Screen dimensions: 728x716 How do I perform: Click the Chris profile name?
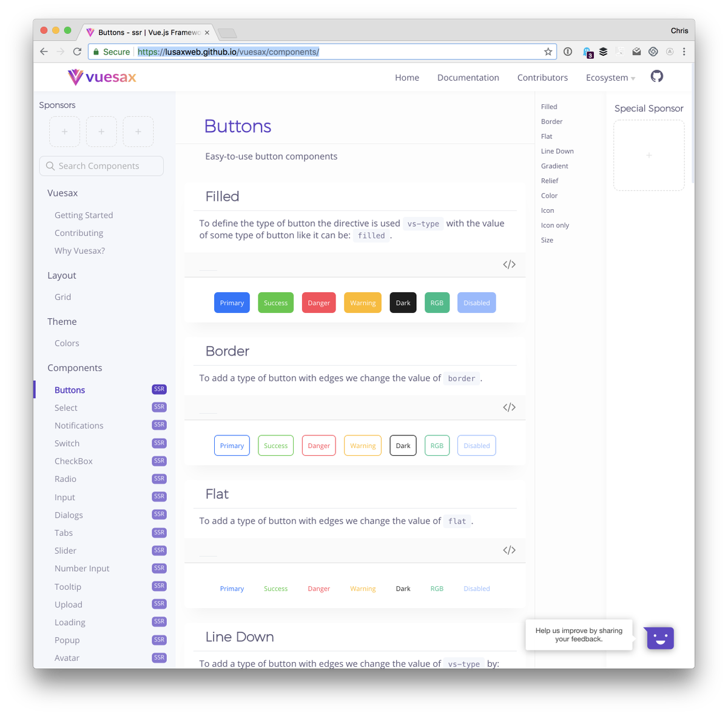click(x=679, y=31)
